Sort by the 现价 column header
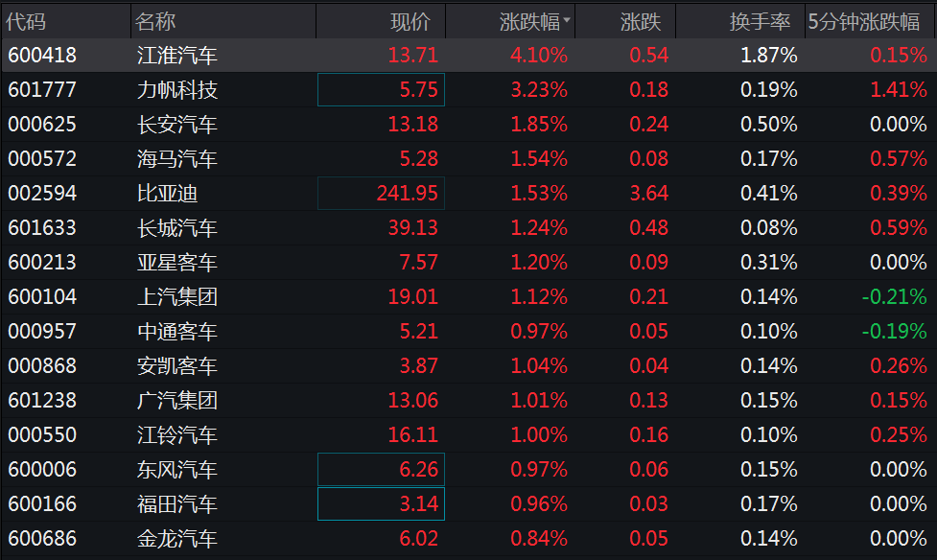 [x=410, y=21]
